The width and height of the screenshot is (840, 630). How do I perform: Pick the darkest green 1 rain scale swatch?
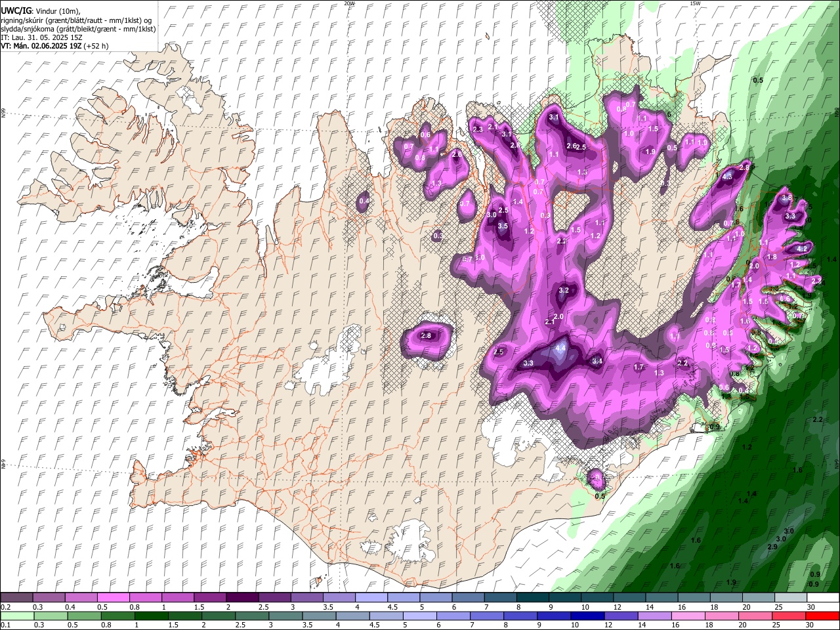click(x=151, y=616)
